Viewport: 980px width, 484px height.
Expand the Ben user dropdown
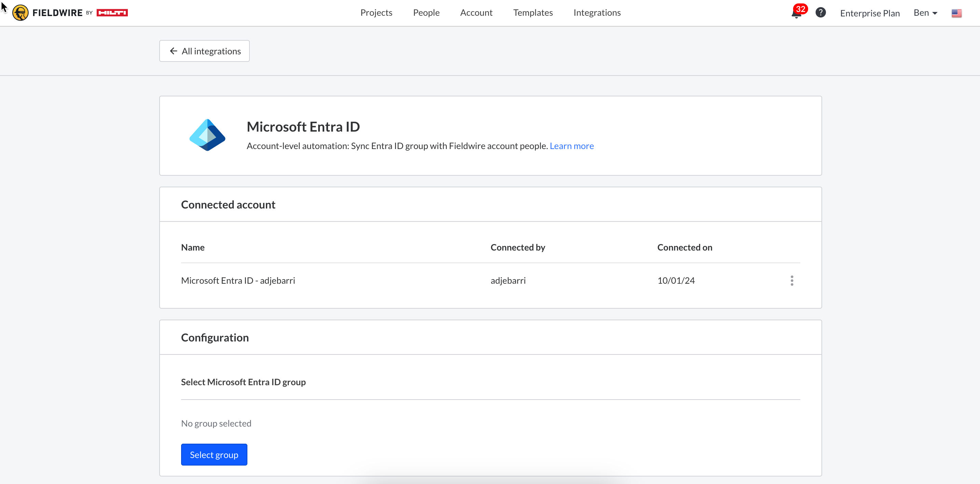(x=925, y=13)
